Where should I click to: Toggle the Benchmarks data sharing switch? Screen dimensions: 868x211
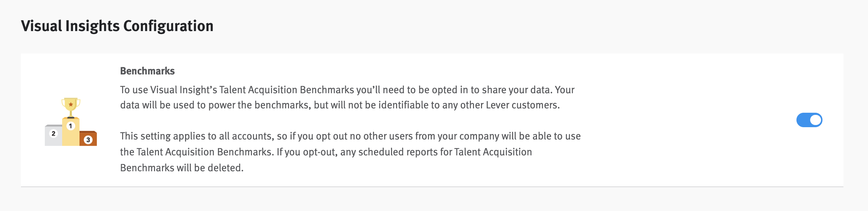click(x=809, y=120)
